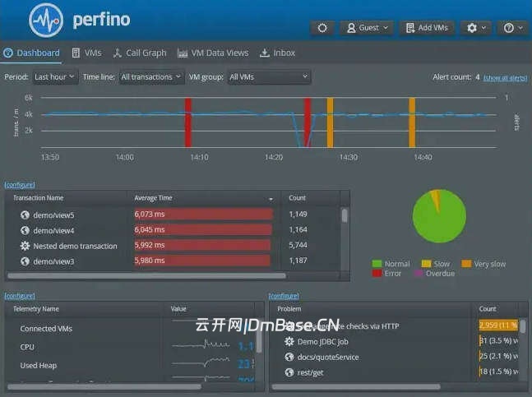The width and height of the screenshot is (532, 397).
Task: Click the transactions table vertical scrollbar
Action: [345, 215]
